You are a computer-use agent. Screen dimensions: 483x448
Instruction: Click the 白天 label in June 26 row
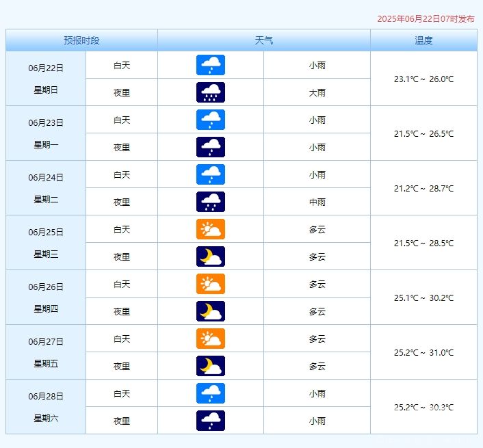(x=122, y=285)
